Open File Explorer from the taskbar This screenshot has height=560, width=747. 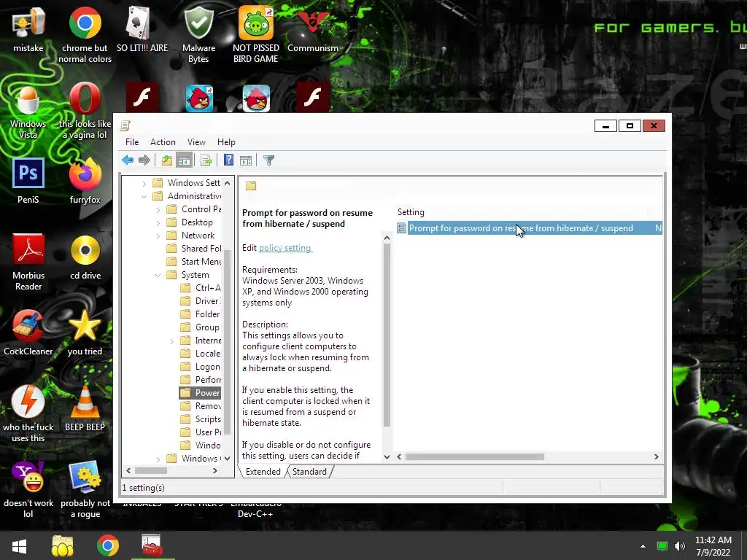63,545
